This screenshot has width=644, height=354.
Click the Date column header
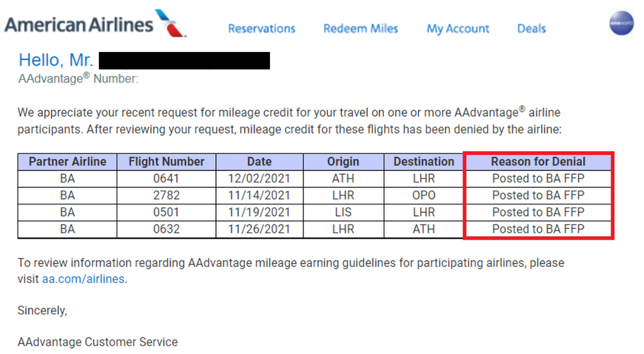(x=260, y=161)
